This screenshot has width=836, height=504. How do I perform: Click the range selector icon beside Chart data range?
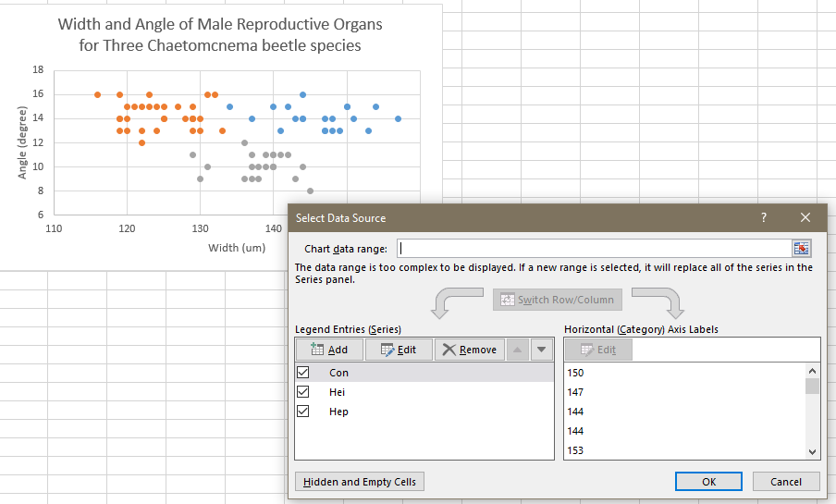click(801, 248)
